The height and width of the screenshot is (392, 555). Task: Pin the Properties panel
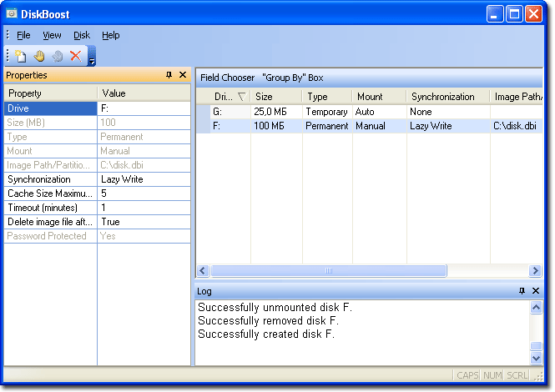point(169,75)
